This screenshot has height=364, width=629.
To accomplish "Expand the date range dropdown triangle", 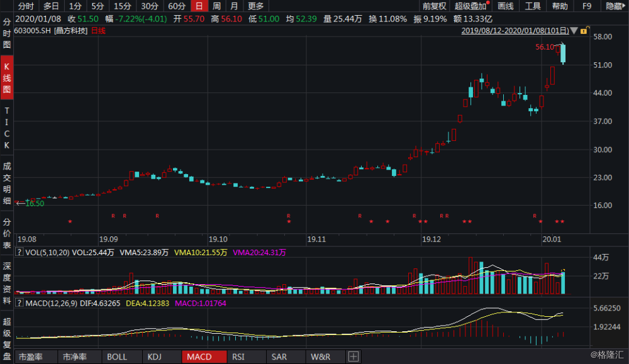I will (574, 30).
